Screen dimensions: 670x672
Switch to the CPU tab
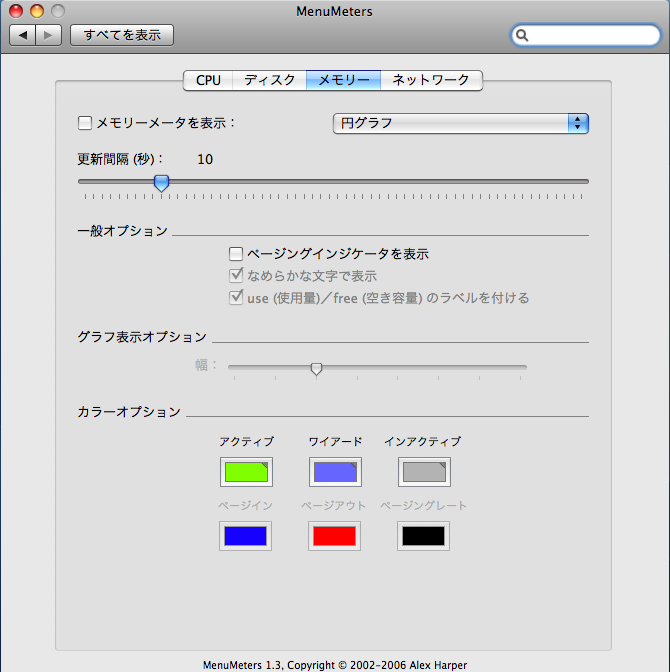point(208,80)
